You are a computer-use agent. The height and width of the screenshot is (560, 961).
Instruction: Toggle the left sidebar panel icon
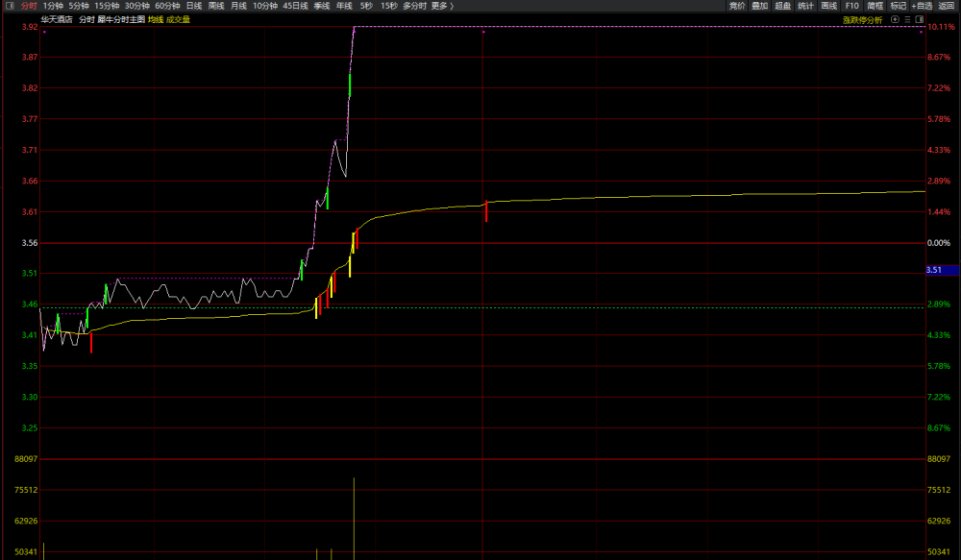(x=10, y=6)
